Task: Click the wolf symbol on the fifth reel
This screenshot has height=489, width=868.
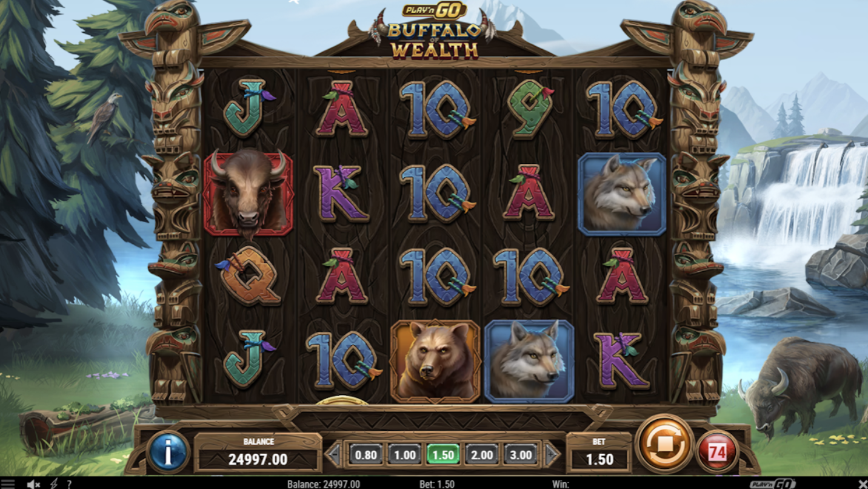Action: 622,194
